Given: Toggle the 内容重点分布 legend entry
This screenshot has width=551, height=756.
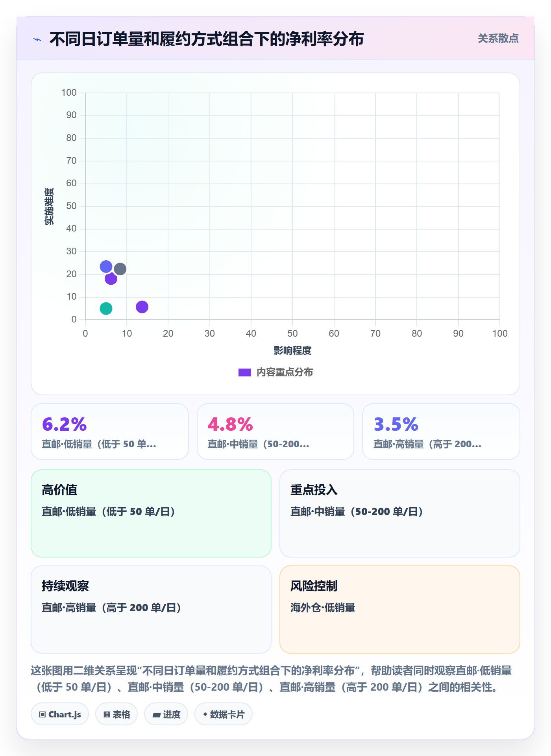Looking at the screenshot, I should (x=275, y=372).
